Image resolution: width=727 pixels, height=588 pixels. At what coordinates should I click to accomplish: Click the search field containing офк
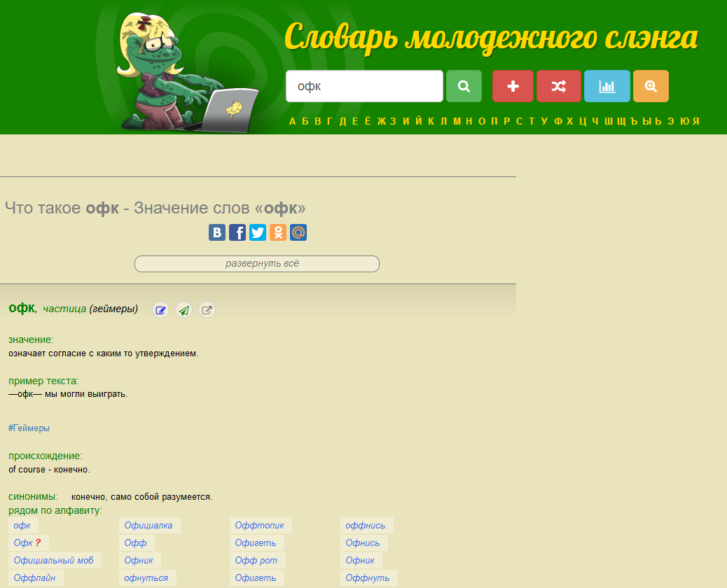[364, 86]
